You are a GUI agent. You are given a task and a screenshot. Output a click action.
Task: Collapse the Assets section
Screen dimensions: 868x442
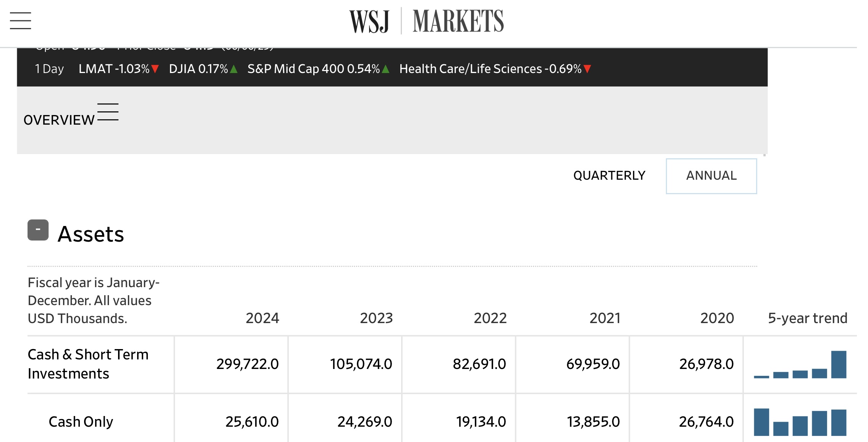(x=38, y=230)
